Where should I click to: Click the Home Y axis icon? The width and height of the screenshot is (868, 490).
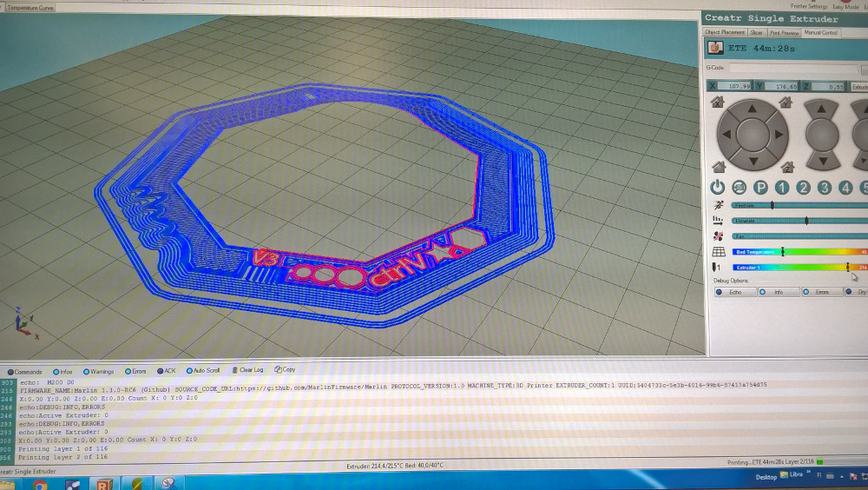coord(785,102)
